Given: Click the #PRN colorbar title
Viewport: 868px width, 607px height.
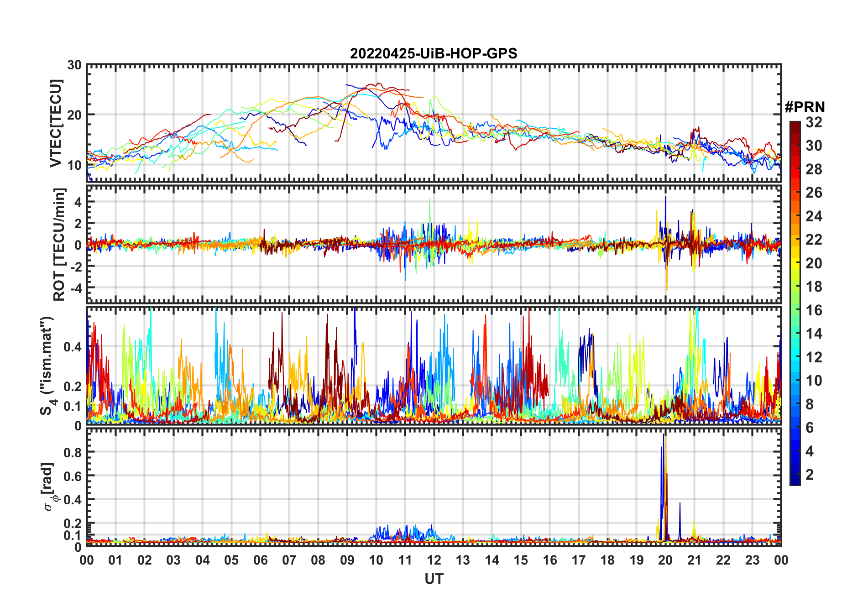Looking at the screenshot, I should (805, 107).
